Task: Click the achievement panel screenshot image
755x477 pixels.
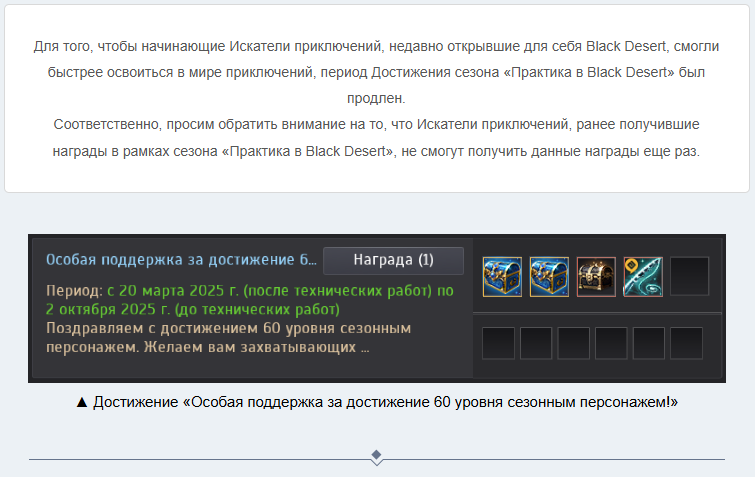Action: pyautogui.click(x=377, y=309)
